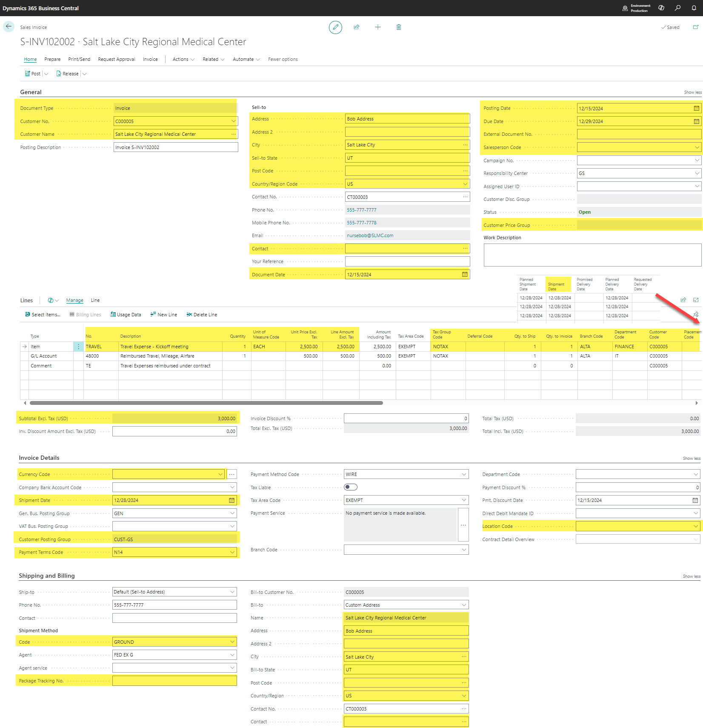
Task: Click Work Description text area
Action: 592,255
